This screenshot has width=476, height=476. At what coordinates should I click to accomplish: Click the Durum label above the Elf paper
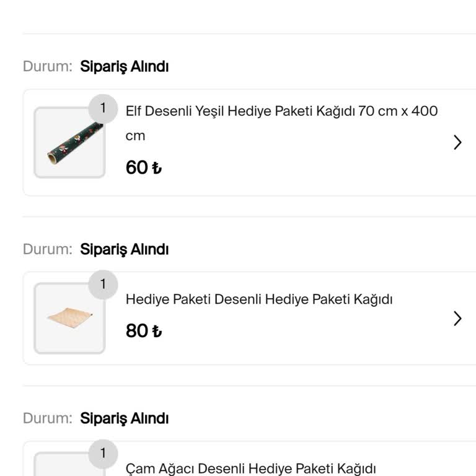coord(47,66)
